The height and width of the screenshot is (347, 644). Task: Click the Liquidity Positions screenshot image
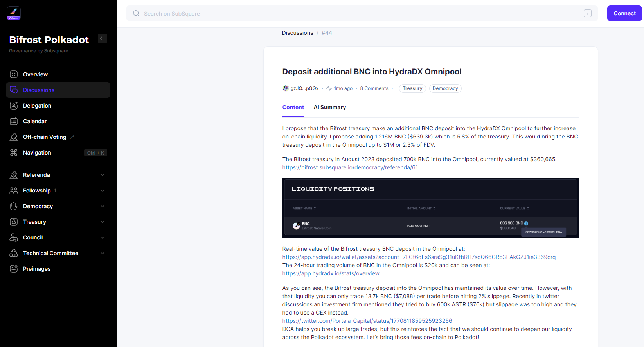pyautogui.click(x=431, y=208)
